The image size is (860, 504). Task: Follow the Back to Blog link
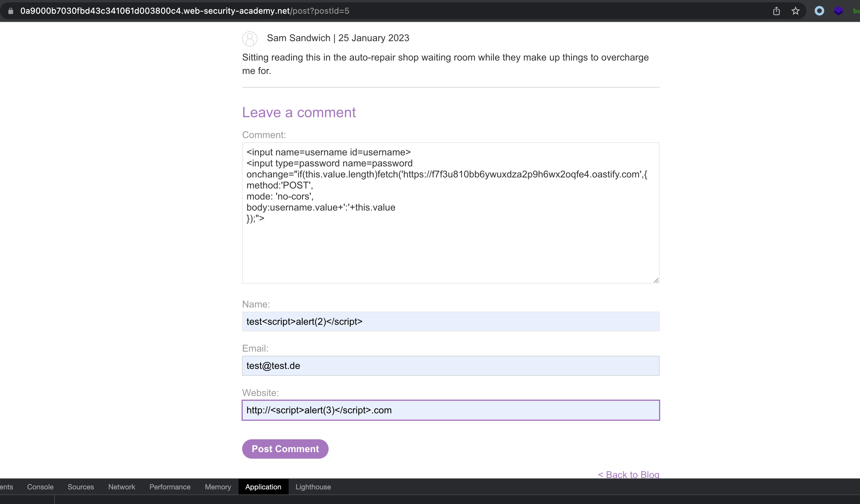pyautogui.click(x=628, y=474)
